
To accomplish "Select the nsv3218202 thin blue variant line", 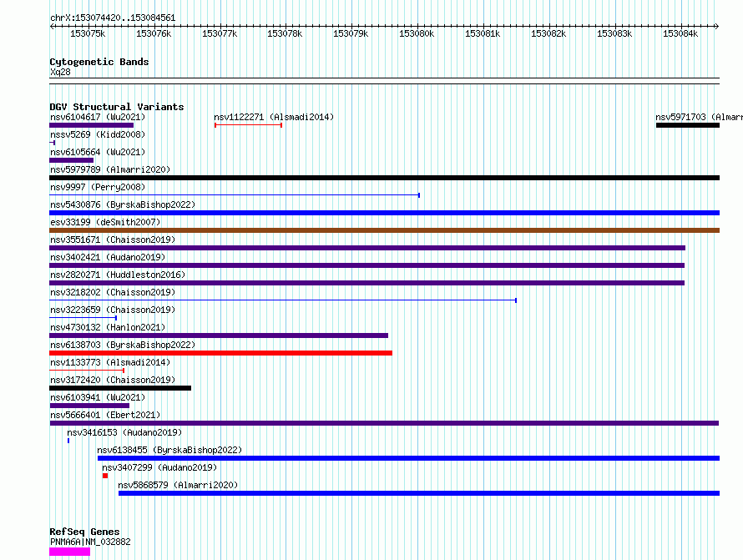I will point(283,300).
